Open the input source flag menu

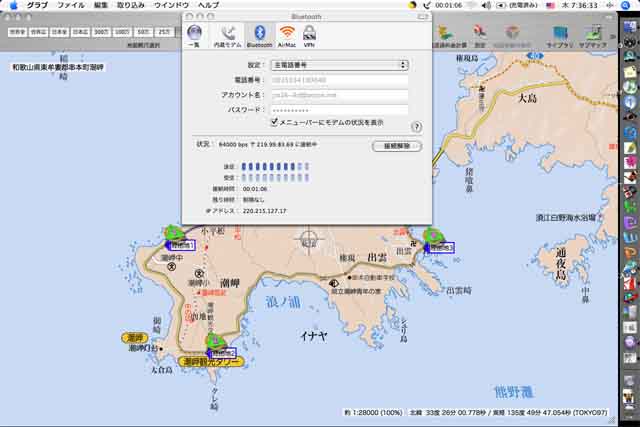[x=551, y=5]
